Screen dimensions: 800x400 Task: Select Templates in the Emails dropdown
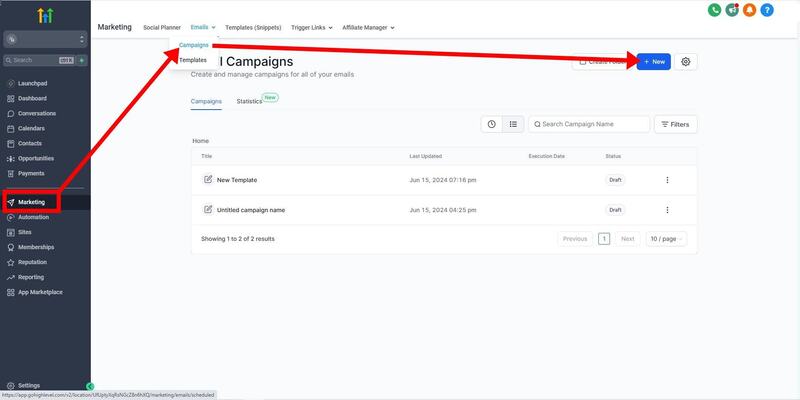click(193, 60)
